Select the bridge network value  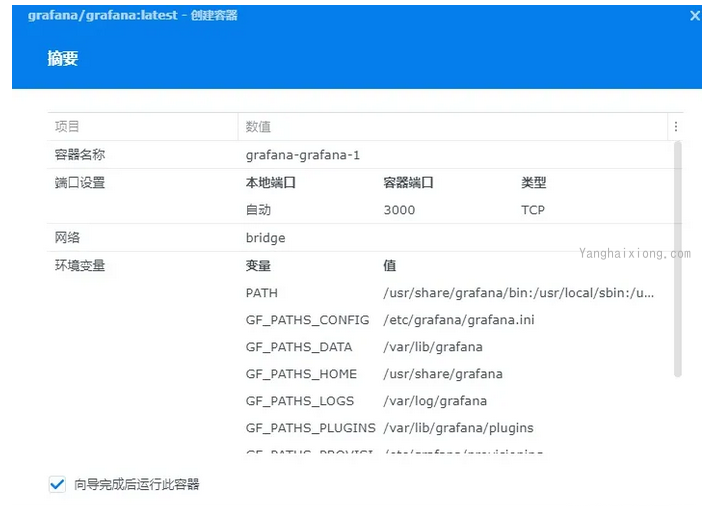coord(266,238)
